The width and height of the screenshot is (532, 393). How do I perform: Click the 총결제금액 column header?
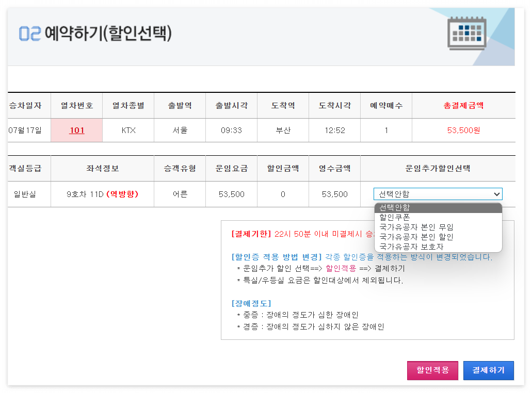(x=463, y=105)
